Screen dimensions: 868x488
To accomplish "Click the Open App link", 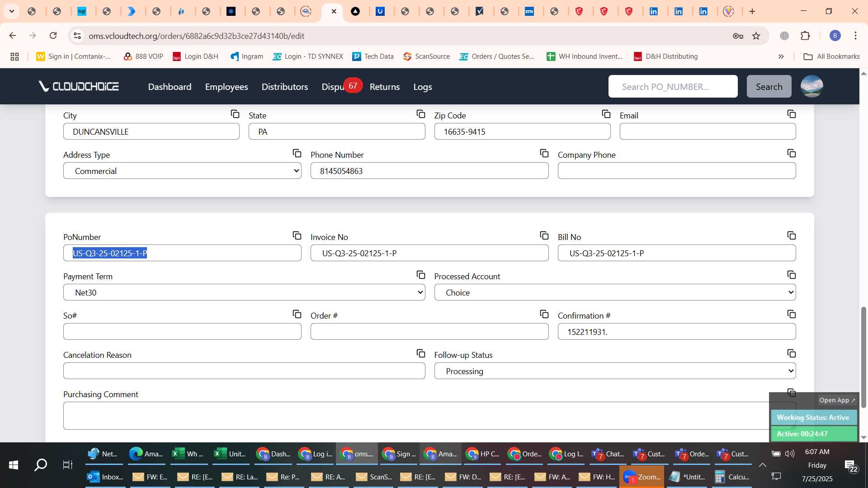I will 837,400.
